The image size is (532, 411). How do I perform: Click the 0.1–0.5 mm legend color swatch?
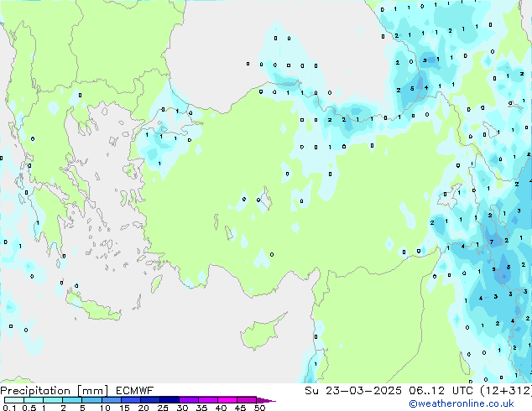tap(14, 400)
